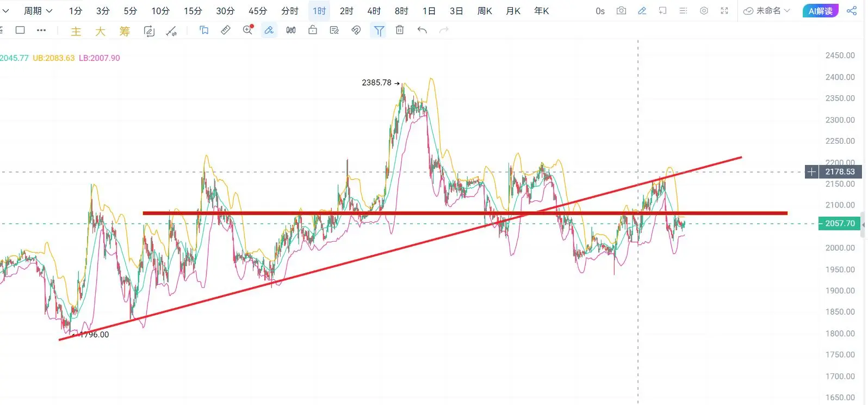Toggle the 主 indicator

[76, 32]
